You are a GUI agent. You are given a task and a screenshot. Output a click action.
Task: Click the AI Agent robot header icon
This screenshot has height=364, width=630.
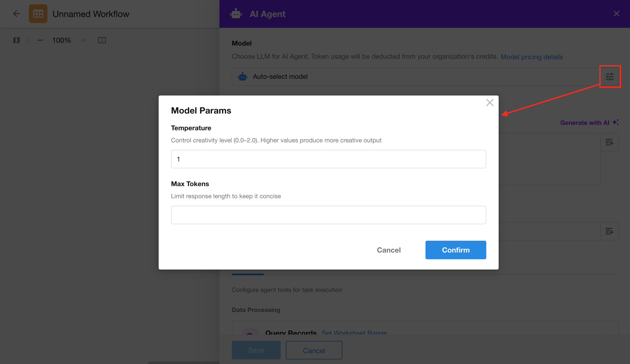click(x=236, y=14)
